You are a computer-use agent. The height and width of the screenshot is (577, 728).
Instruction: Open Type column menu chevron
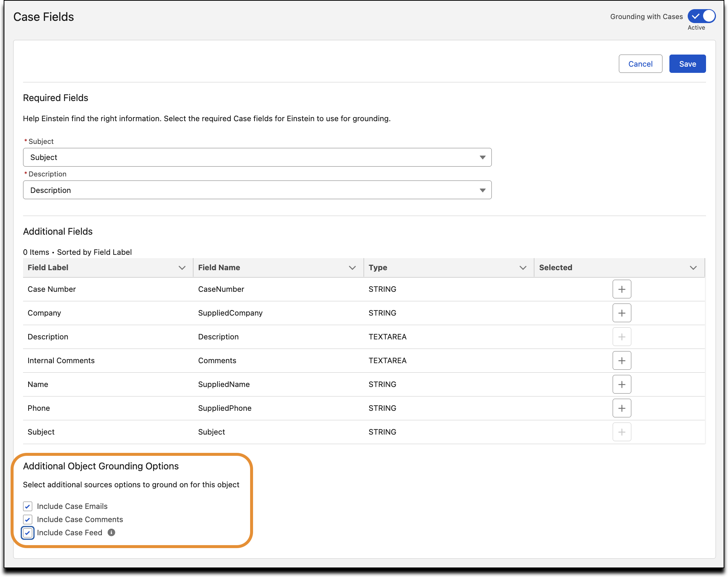click(523, 268)
